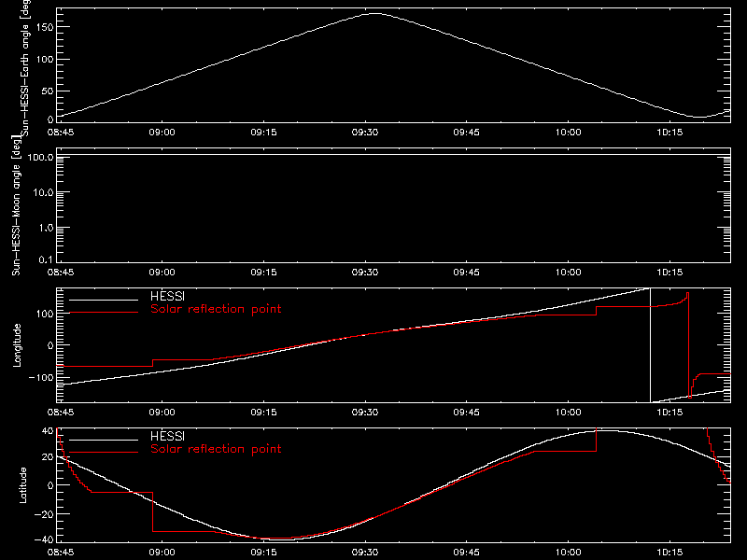Click -20 tick on Latitude axis

(x=44, y=514)
